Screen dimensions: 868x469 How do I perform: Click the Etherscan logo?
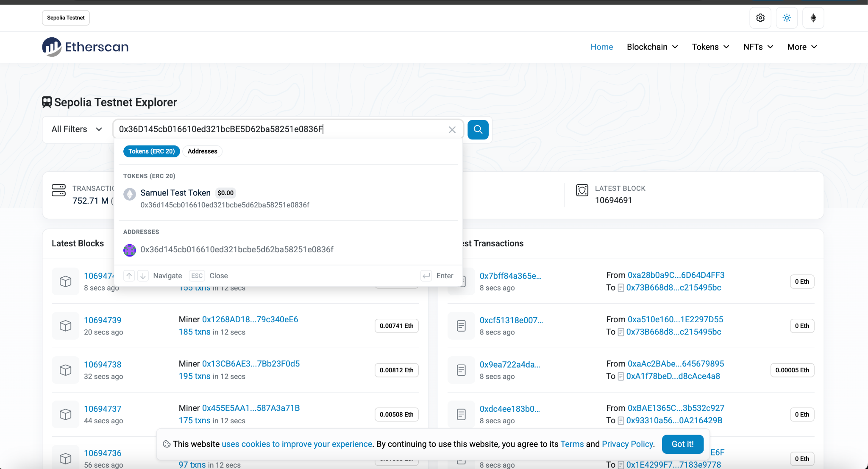click(85, 47)
